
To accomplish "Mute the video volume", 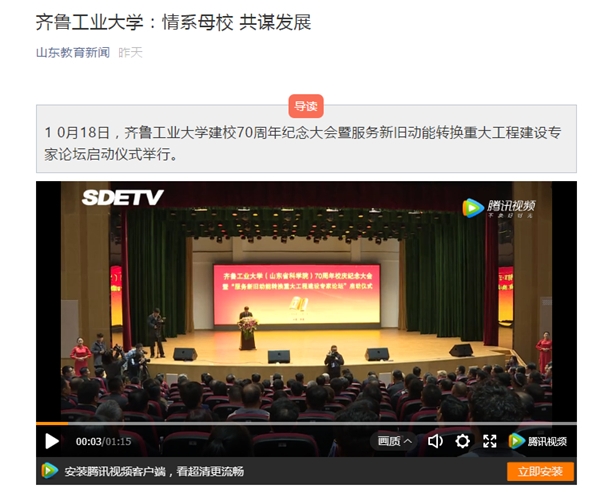I will tap(435, 441).
